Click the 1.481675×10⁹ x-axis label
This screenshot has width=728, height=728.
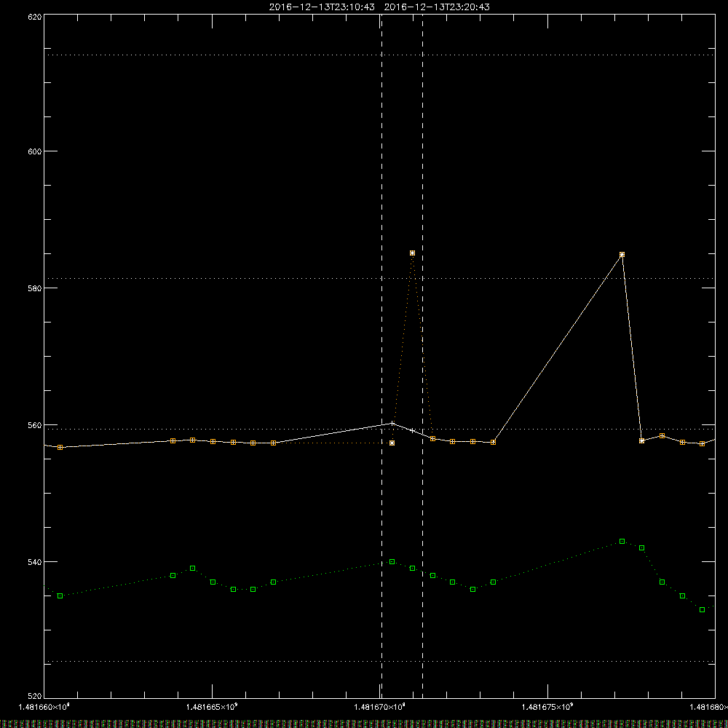tap(547, 707)
